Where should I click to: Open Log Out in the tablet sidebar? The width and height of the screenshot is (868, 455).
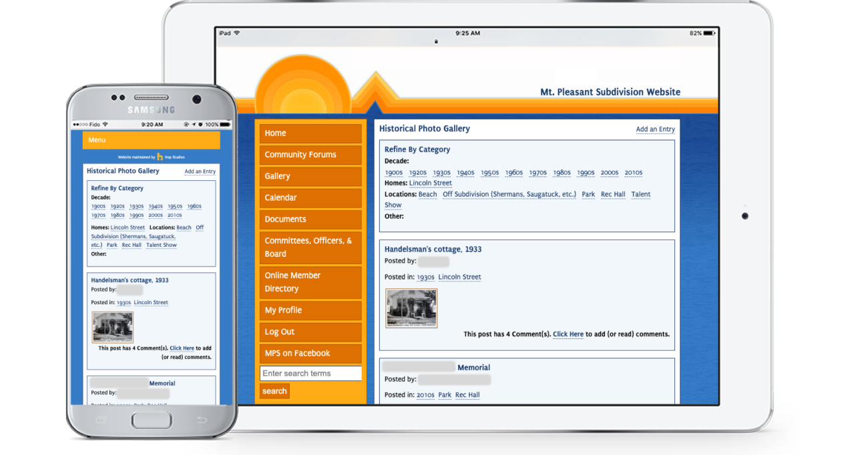[310, 332]
